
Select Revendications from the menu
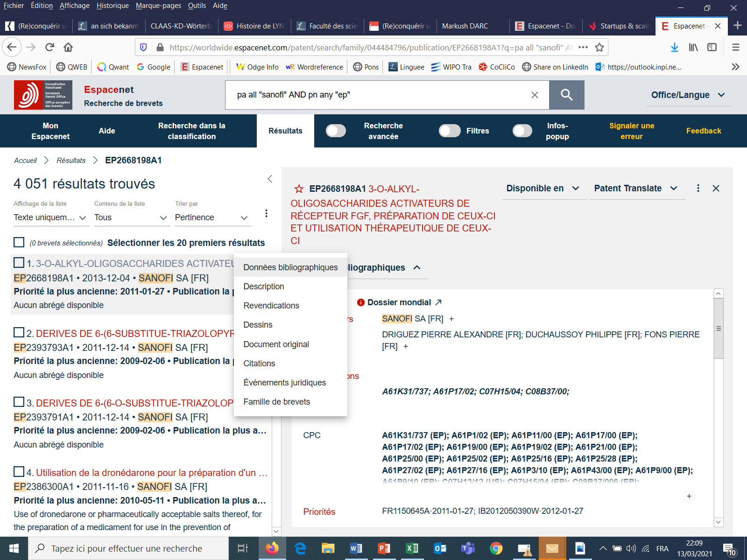coord(271,306)
